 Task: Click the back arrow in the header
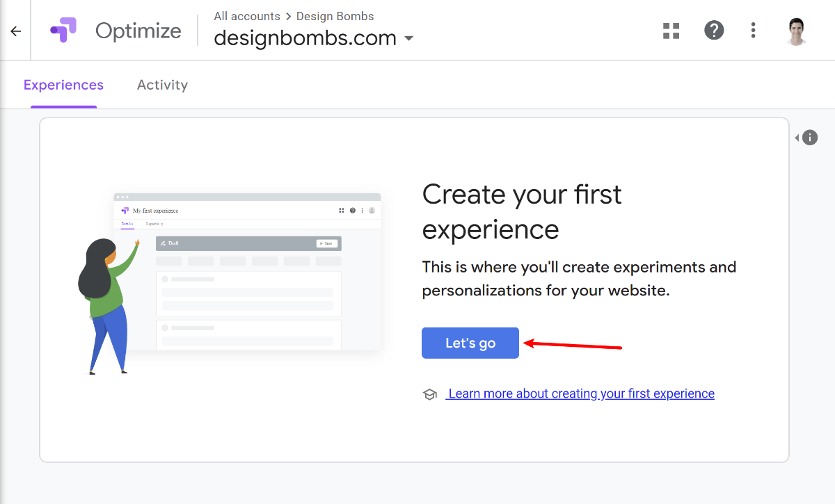tap(15, 30)
